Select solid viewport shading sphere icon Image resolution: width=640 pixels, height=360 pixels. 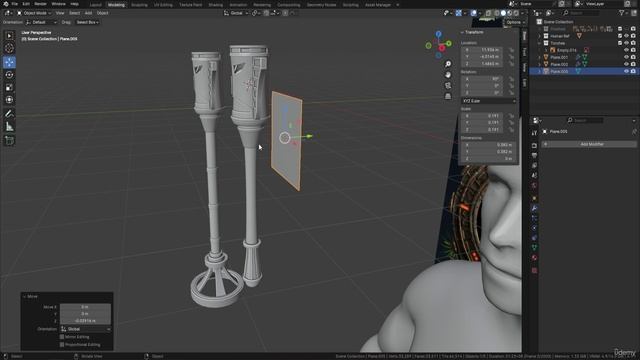click(x=503, y=13)
